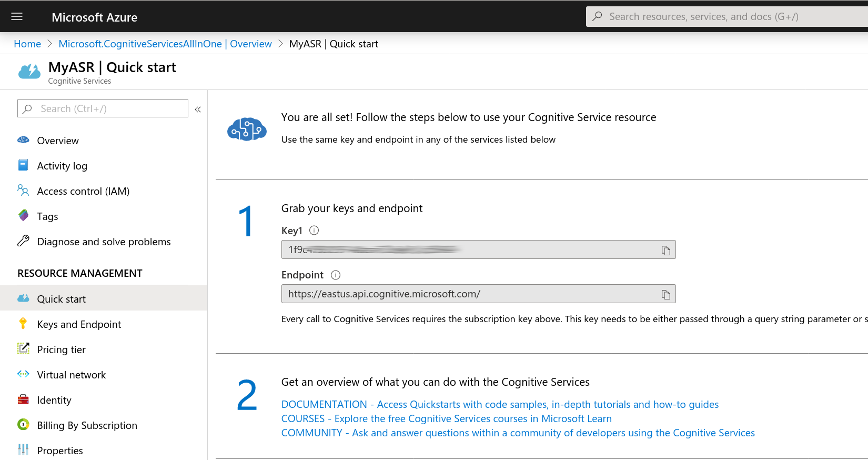This screenshot has width=868, height=460.
Task: Click inside the Key1 value field
Action: [479, 249]
